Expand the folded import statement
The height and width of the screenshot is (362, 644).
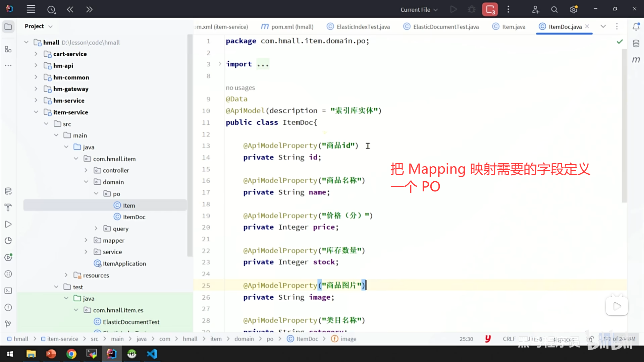tap(220, 64)
